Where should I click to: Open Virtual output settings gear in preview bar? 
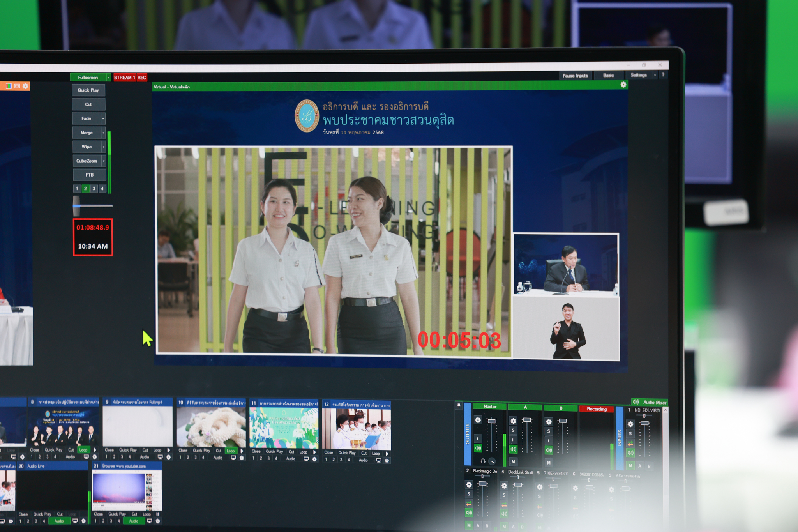623,85
